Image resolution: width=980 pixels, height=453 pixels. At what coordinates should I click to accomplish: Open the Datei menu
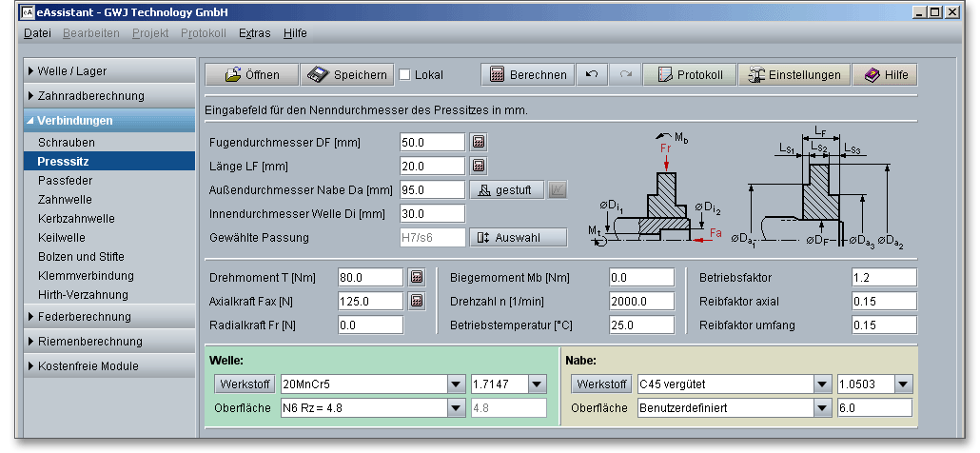[x=37, y=32]
